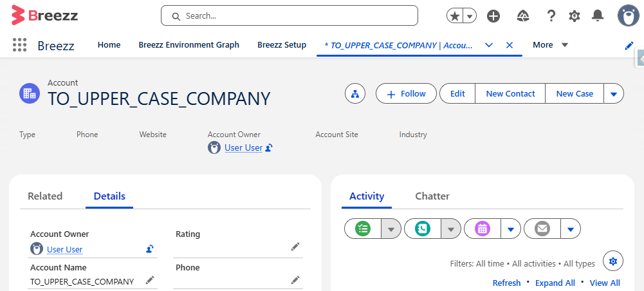Click the View All link

pos(605,283)
